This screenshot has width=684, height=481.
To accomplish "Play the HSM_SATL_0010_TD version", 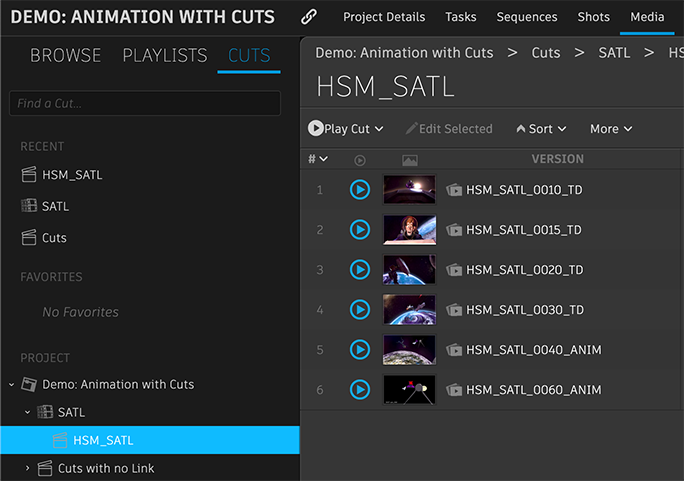I will pyautogui.click(x=359, y=190).
